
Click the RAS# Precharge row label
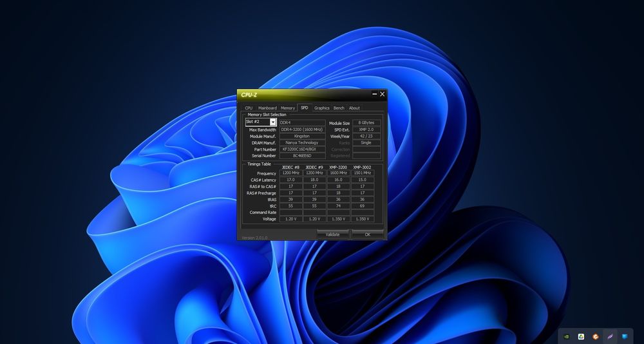pos(261,193)
